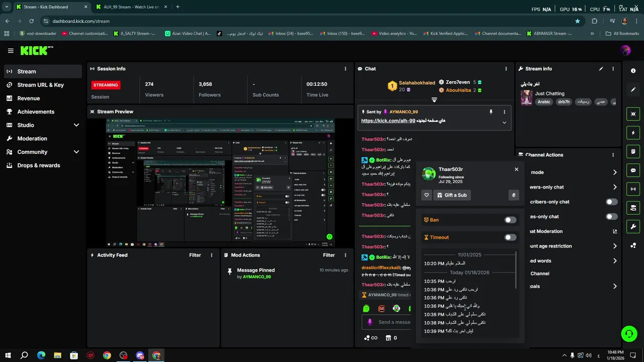Switch to ALH_99 Stream browser tab
The height and width of the screenshot is (362, 644).
[x=131, y=7]
